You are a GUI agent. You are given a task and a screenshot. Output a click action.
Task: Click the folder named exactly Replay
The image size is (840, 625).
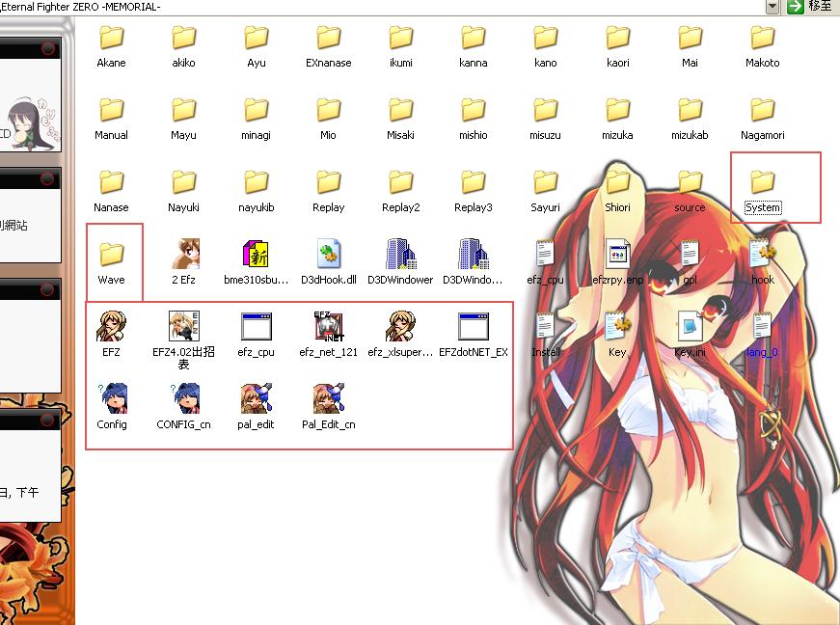329,182
